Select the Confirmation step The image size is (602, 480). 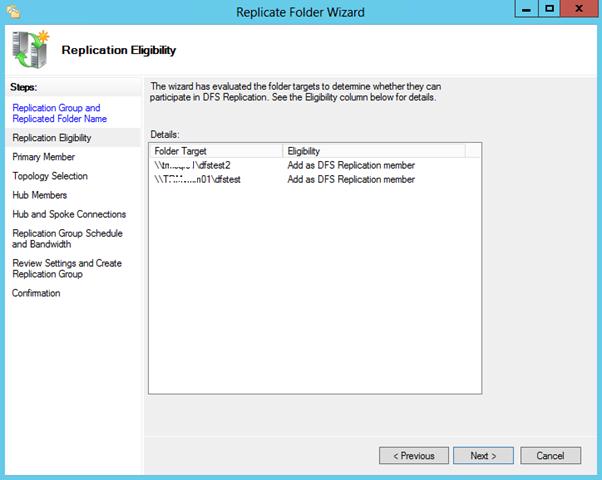tap(36, 293)
